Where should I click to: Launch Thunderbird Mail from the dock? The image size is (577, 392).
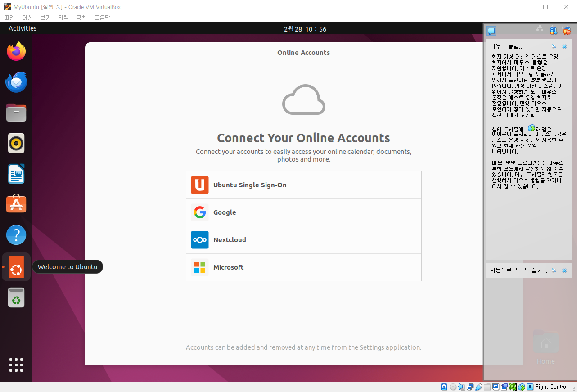[16, 82]
